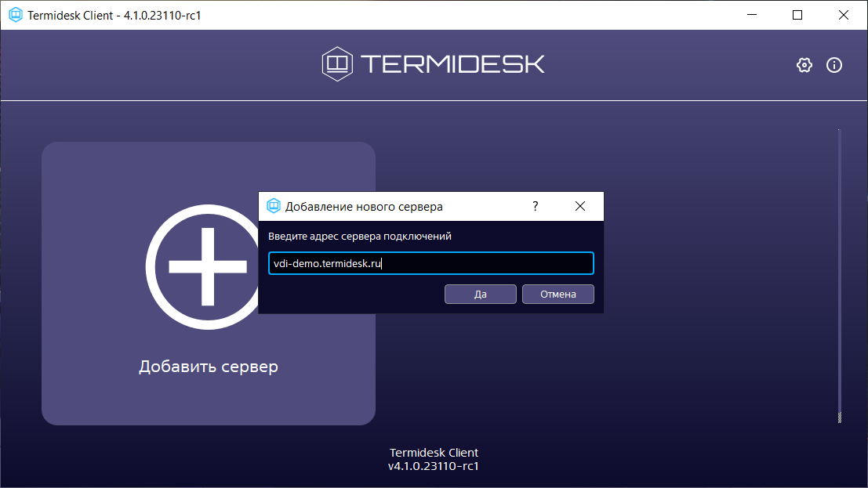Click the version text v4.1.0.23110-rc1 in the footer
Image resolution: width=868 pixels, height=488 pixels.
(x=434, y=467)
